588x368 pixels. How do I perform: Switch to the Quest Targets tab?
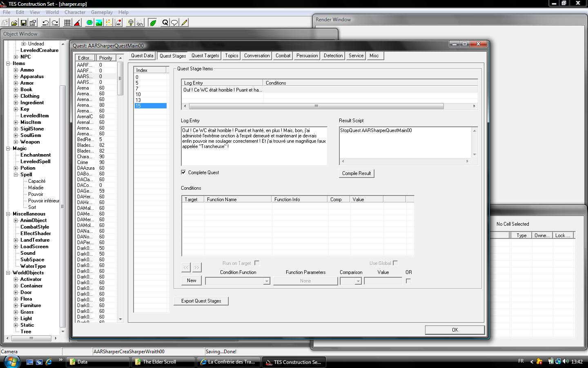(x=205, y=56)
